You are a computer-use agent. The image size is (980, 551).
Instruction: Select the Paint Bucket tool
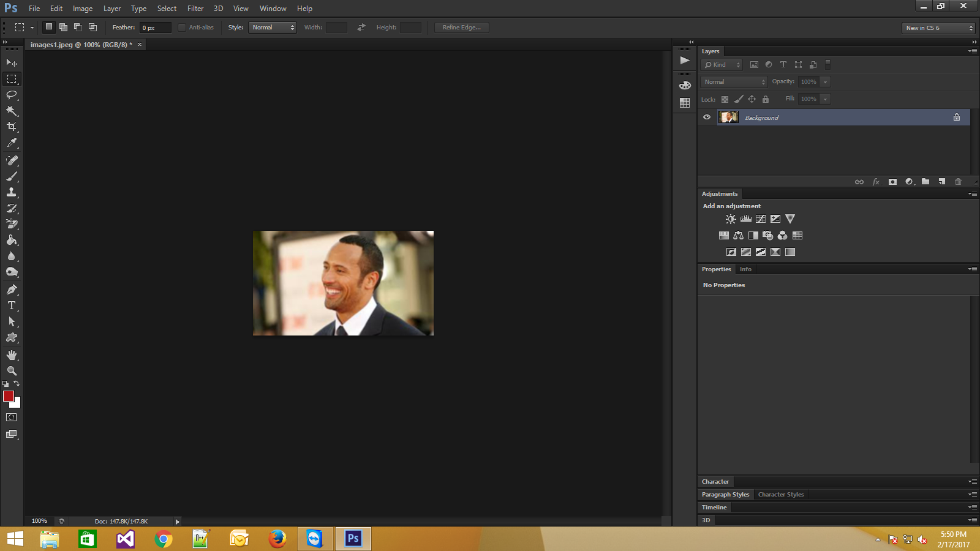tap(12, 240)
